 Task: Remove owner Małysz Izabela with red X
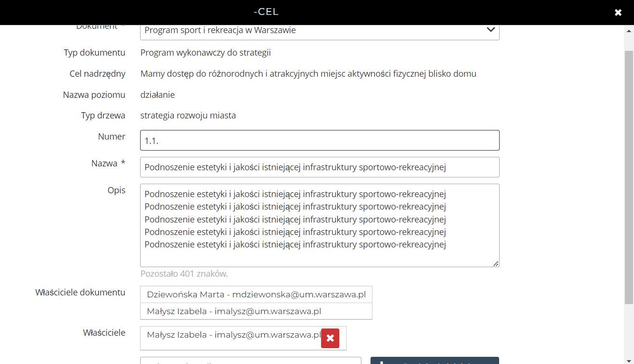(x=330, y=338)
